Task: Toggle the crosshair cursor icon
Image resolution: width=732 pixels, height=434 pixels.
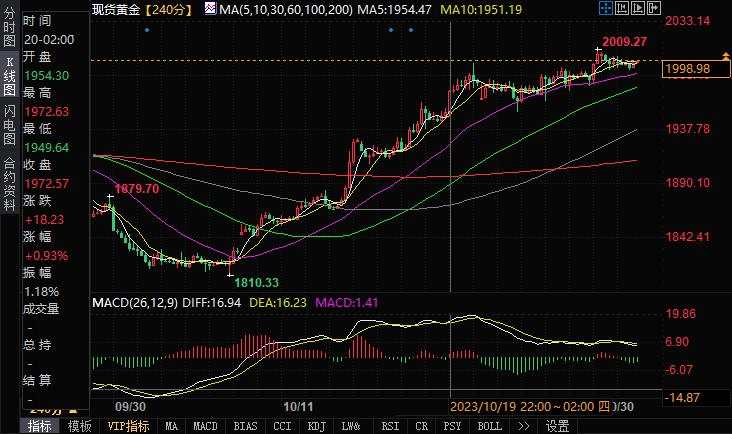Action: [605, 8]
